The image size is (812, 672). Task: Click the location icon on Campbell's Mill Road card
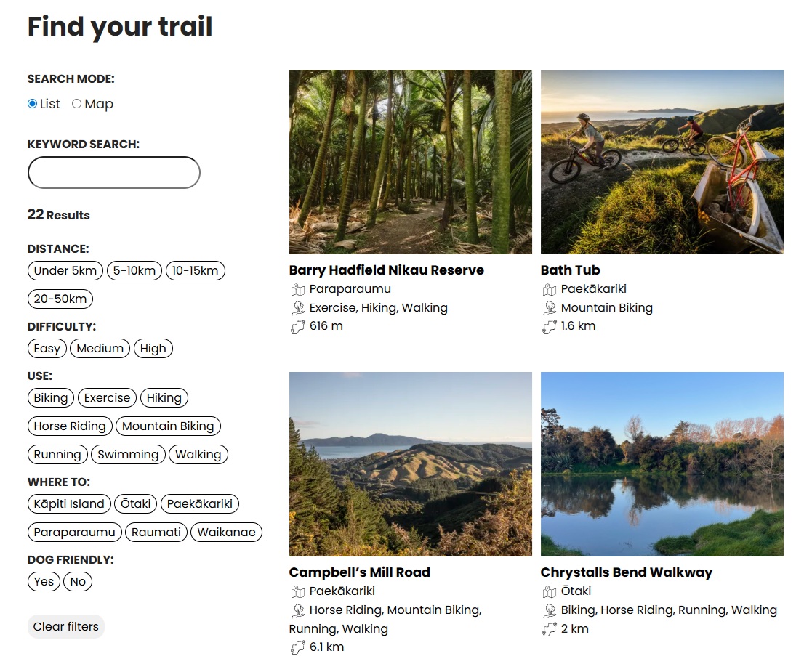297,591
